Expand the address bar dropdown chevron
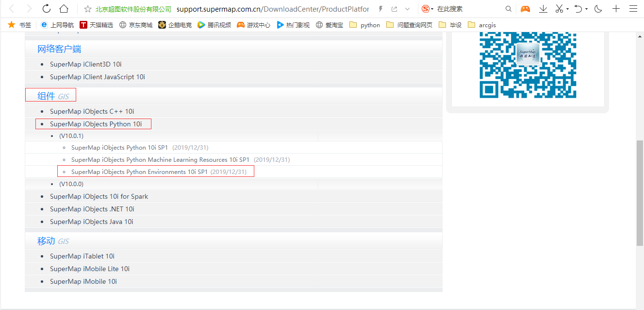 pyautogui.click(x=407, y=9)
